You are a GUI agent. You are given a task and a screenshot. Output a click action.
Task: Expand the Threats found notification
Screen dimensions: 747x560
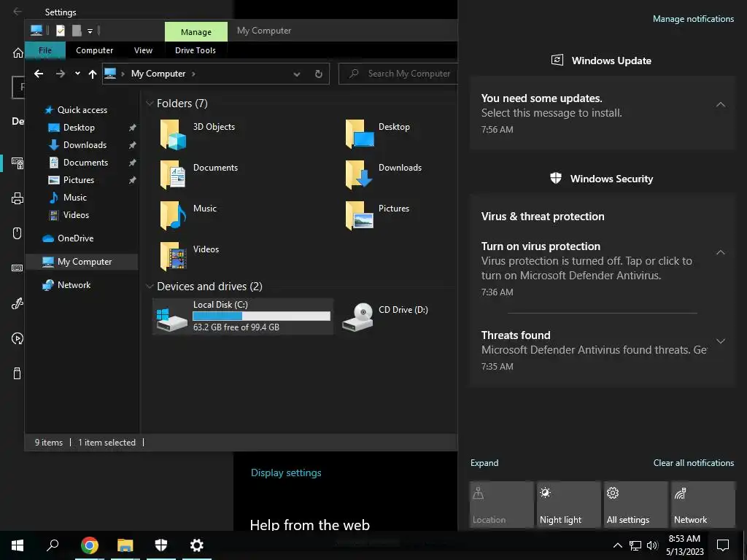[x=721, y=341]
